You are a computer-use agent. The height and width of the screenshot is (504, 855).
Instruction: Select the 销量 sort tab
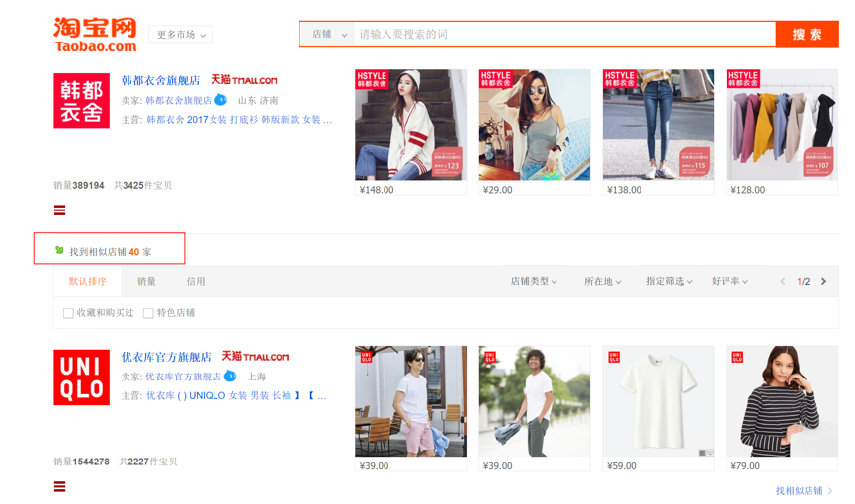146,281
